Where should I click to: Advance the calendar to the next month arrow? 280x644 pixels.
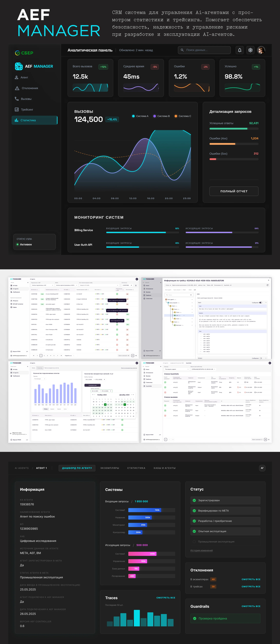[131, 395]
